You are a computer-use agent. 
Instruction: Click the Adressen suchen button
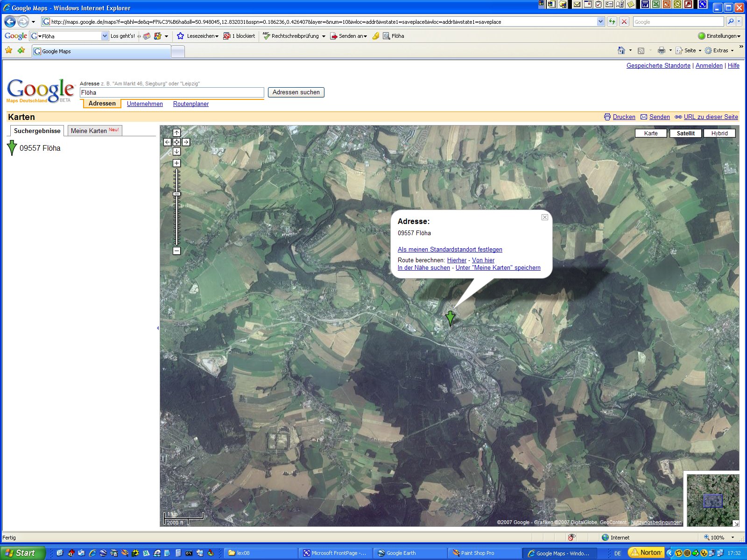[296, 92]
